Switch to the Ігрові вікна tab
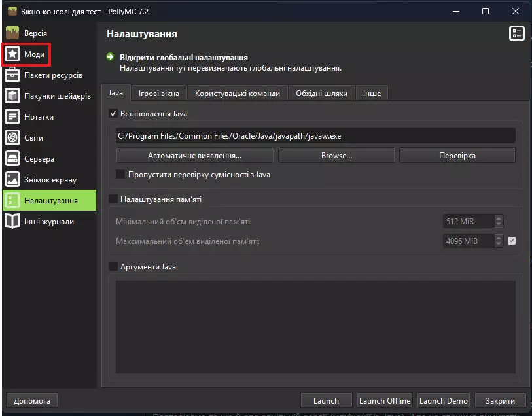 (159, 94)
